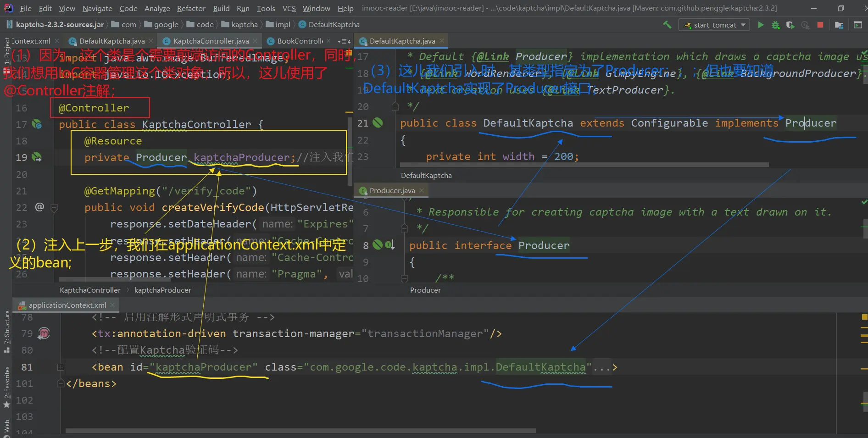
Task: Click the implemented-interface gutter icon in Producer.java
Action: (390, 245)
